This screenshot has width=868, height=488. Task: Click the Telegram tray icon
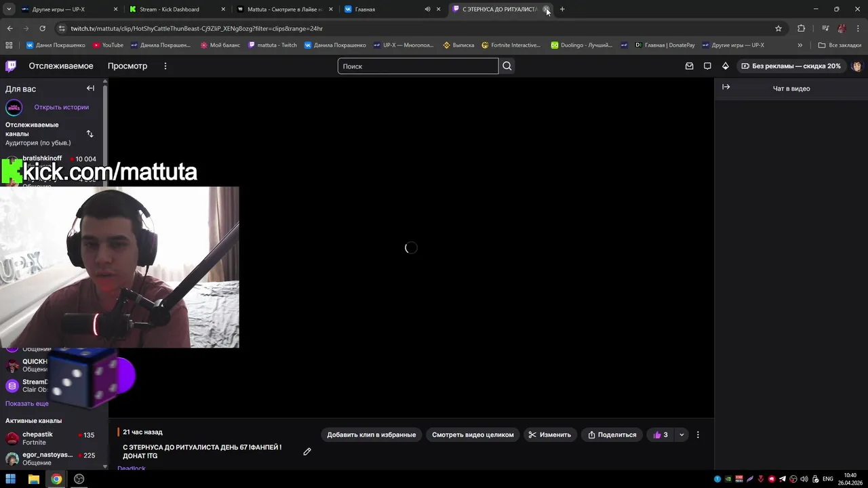click(783, 479)
